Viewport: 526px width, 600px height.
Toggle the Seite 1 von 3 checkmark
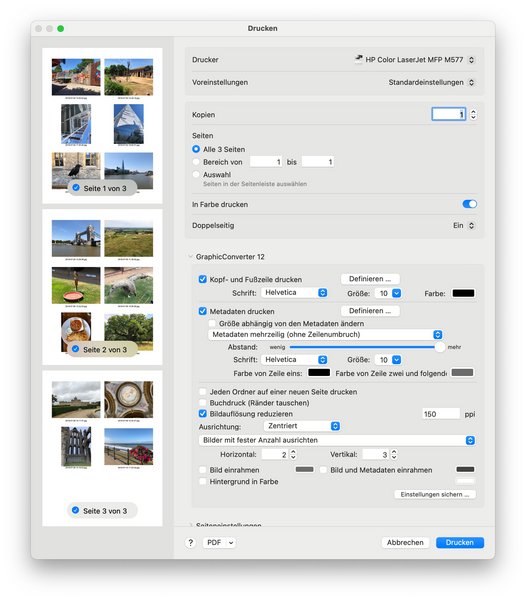(76, 188)
